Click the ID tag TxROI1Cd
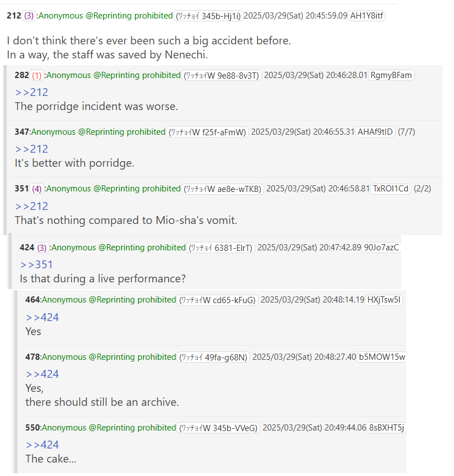 pyautogui.click(x=391, y=189)
